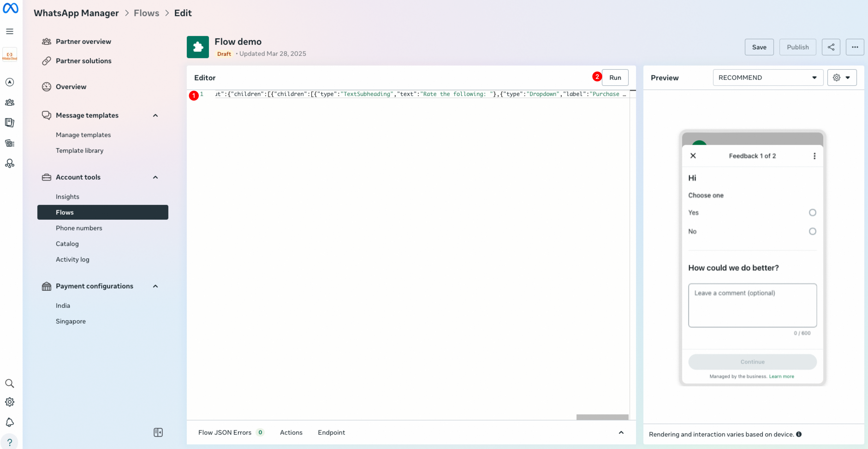The height and width of the screenshot is (449, 868).
Task: Select the business account thumbnail icon
Action: (x=10, y=54)
